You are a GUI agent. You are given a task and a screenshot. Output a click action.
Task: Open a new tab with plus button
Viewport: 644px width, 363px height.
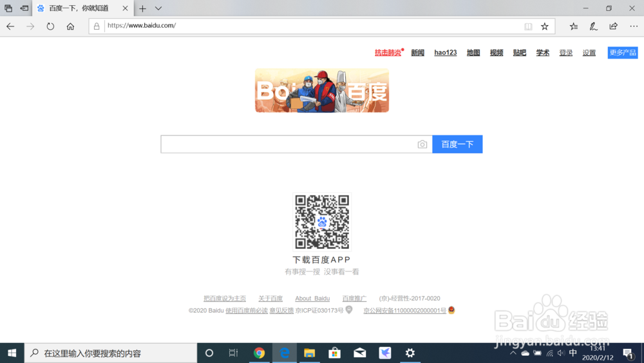coord(142,8)
